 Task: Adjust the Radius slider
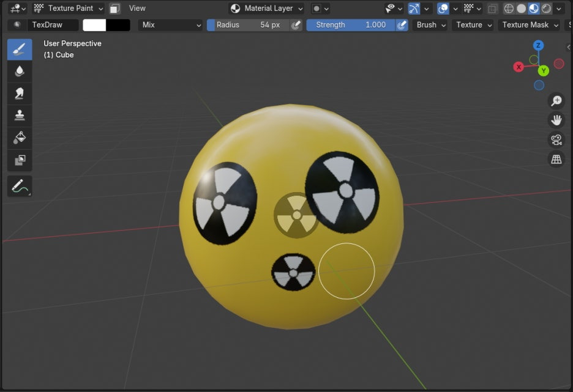click(x=248, y=25)
